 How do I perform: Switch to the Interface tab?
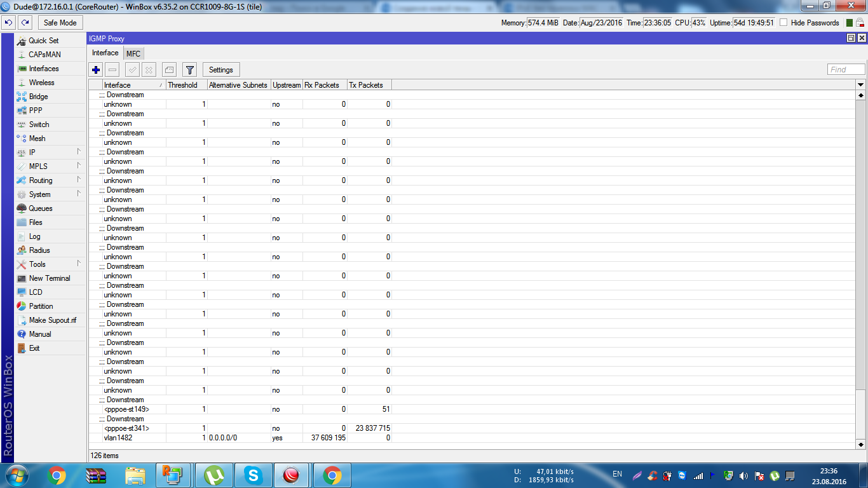tap(105, 53)
